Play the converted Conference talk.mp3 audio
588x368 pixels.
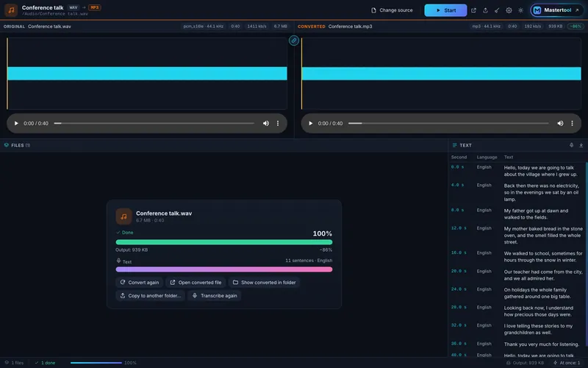click(310, 123)
